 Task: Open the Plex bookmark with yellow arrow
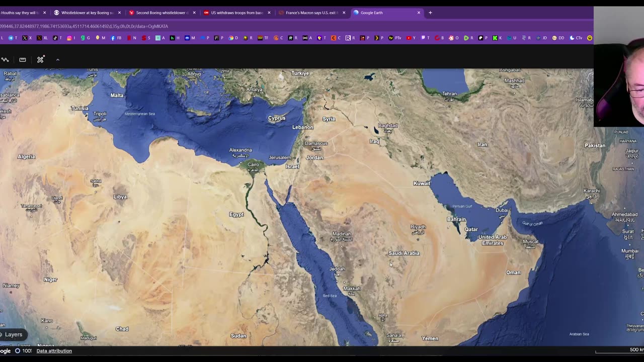pos(378,38)
